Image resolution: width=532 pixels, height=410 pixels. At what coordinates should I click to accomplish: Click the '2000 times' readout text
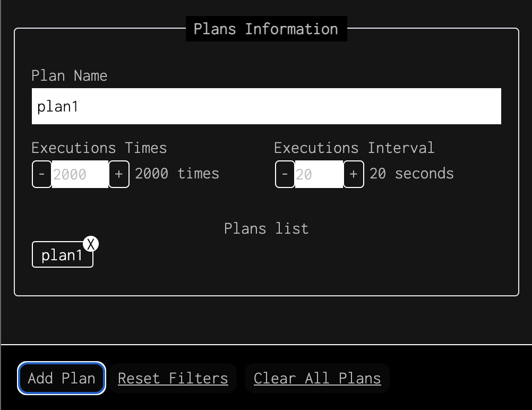point(177,174)
